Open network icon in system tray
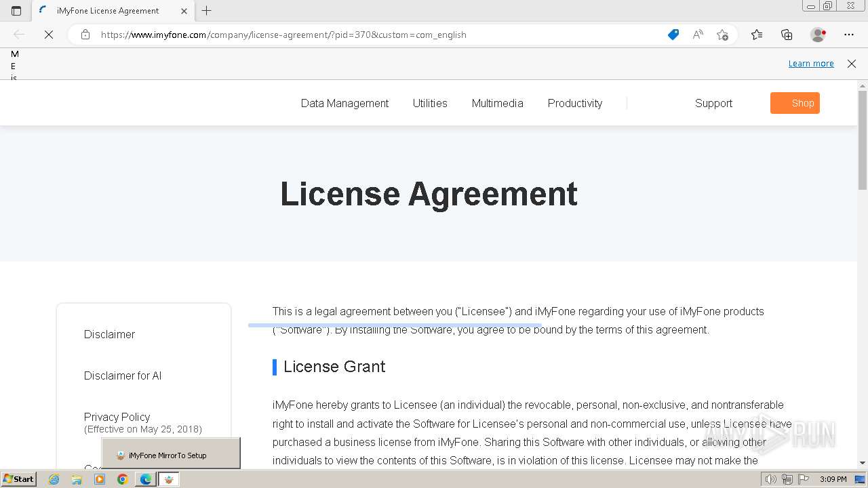Screen dimensions: 868x488 tap(787, 479)
